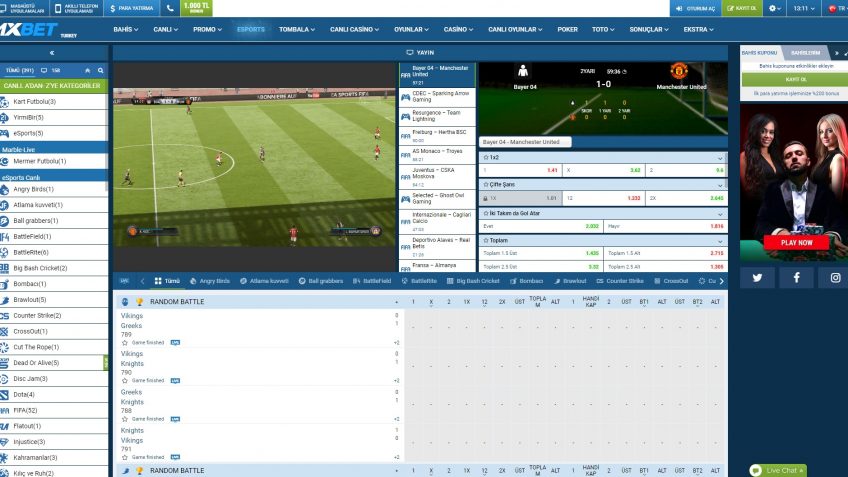Switch to Tümü category tab
The image size is (848, 477).
click(x=167, y=281)
